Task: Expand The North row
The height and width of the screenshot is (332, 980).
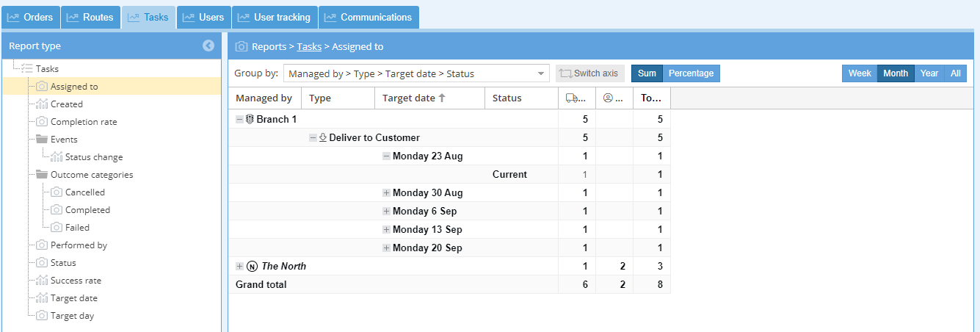Action: 239,266
